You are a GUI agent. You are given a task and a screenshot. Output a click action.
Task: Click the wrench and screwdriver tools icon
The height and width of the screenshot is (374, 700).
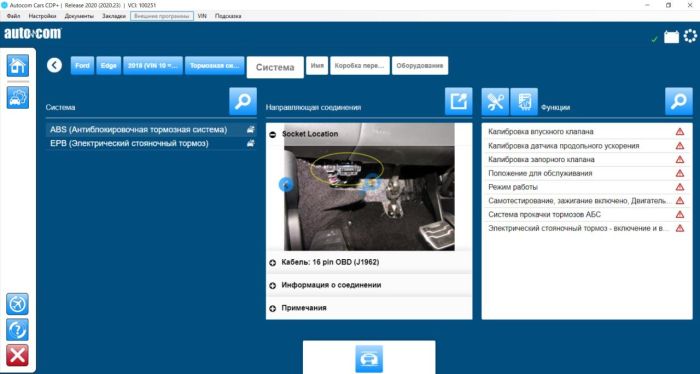[496, 101]
